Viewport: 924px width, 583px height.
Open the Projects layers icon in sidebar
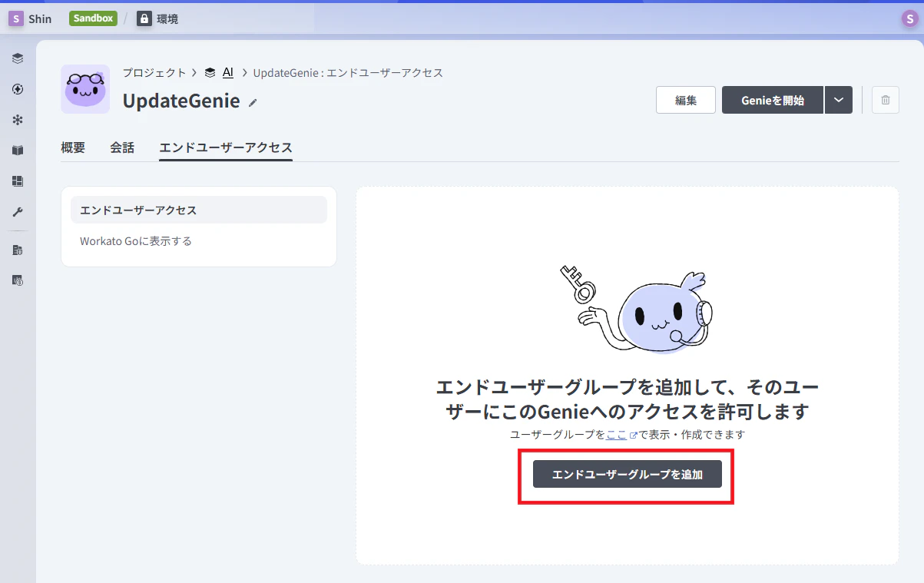tap(18, 58)
